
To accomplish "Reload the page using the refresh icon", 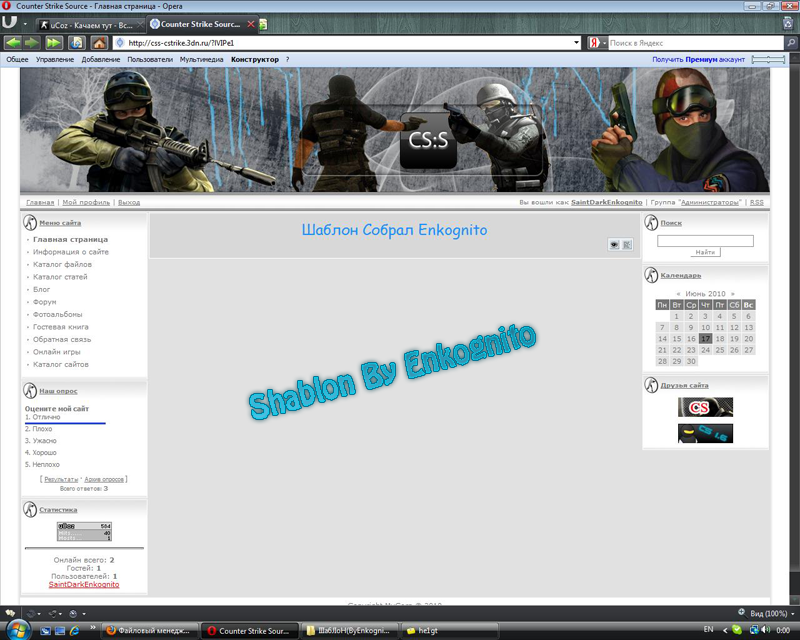I will [77, 43].
